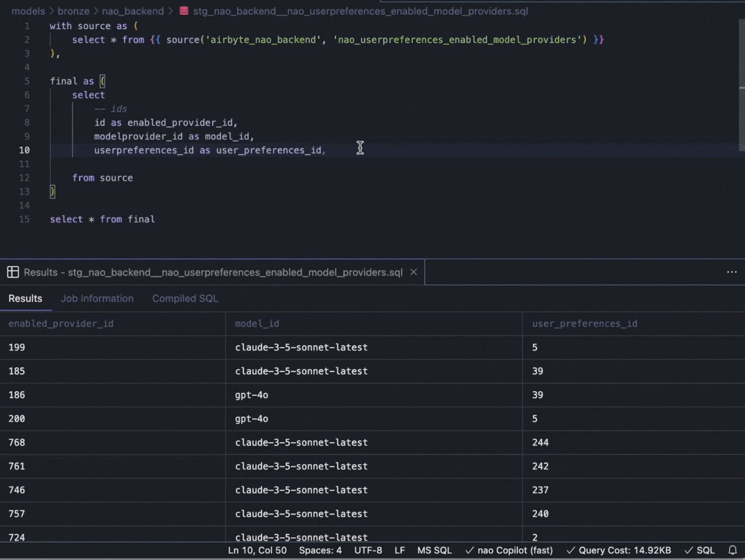Click claude-3-5-sonnet-latest cell in row 768

[x=374, y=442]
